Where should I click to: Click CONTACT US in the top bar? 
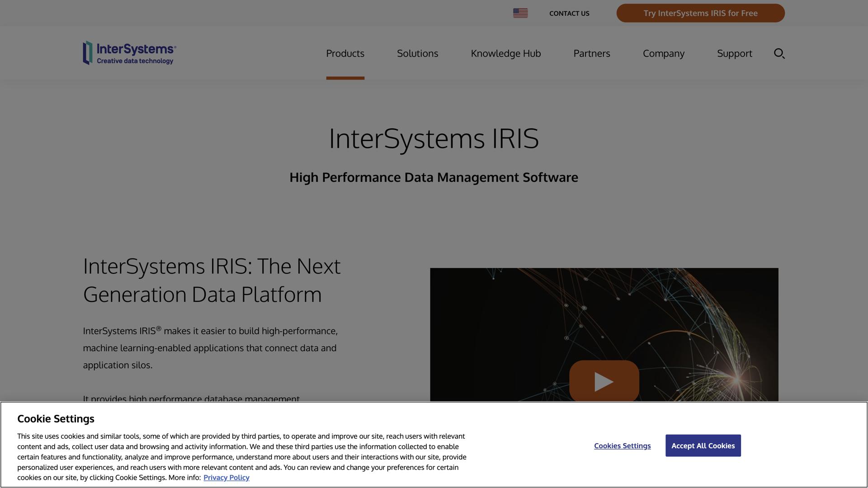click(569, 13)
